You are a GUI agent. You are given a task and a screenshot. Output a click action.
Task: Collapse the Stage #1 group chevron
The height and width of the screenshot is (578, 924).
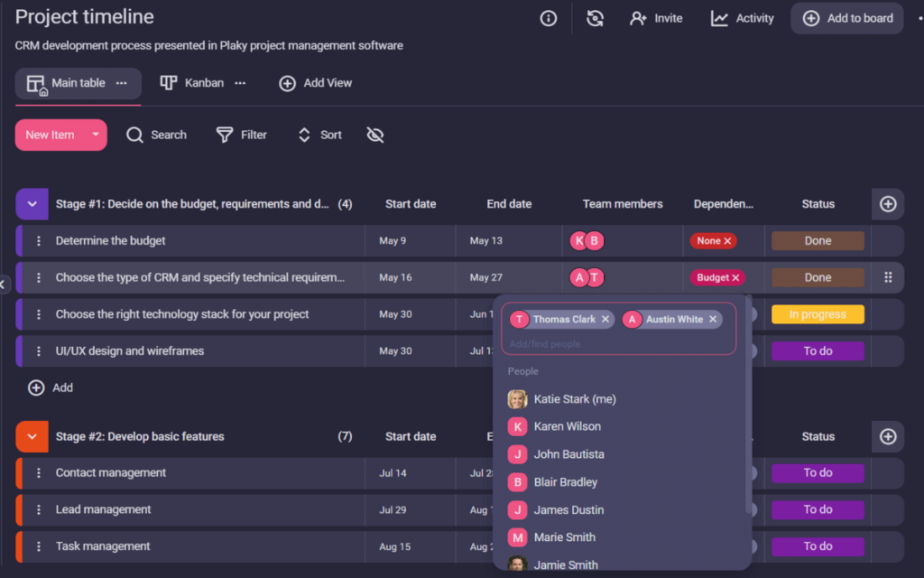[32, 204]
